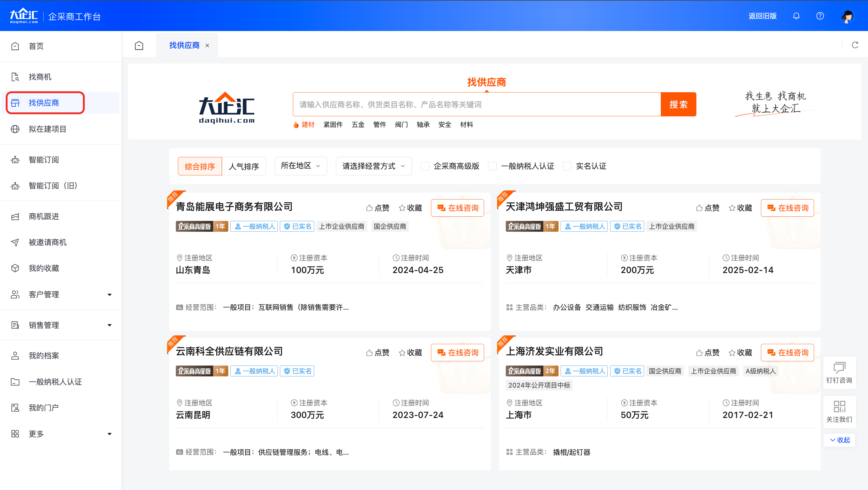Screen dimensions: 868x490
Task: Click the 大企汇 header logo
Action: click(24, 16)
